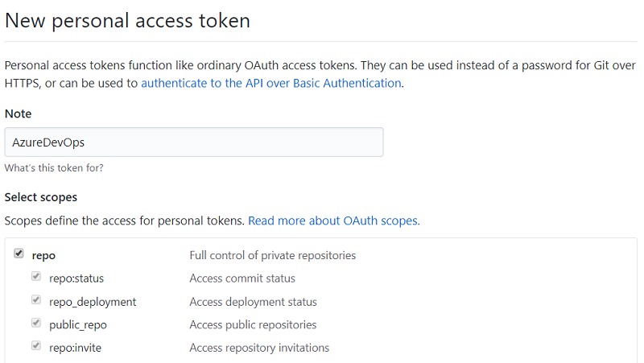Toggle the repo_deployment checkbox
Screen dimensions: 644x363
point(35,301)
